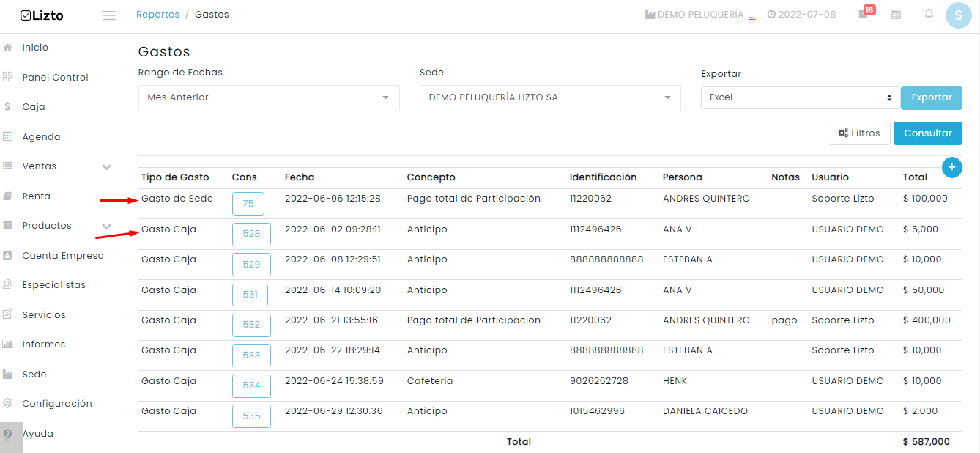Expand the Ventas sidebar submenu
Screen dimensions: 980x453
[x=107, y=167]
